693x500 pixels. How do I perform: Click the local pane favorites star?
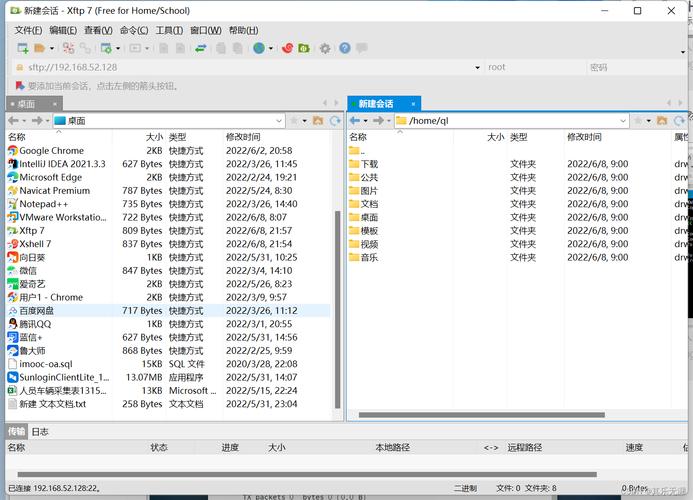coord(293,120)
